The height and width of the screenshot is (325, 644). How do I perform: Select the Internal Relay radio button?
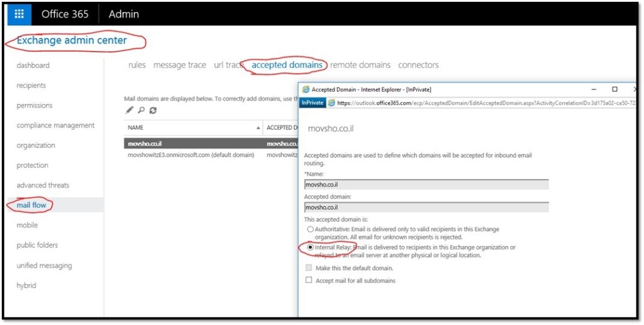coord(310,248)
